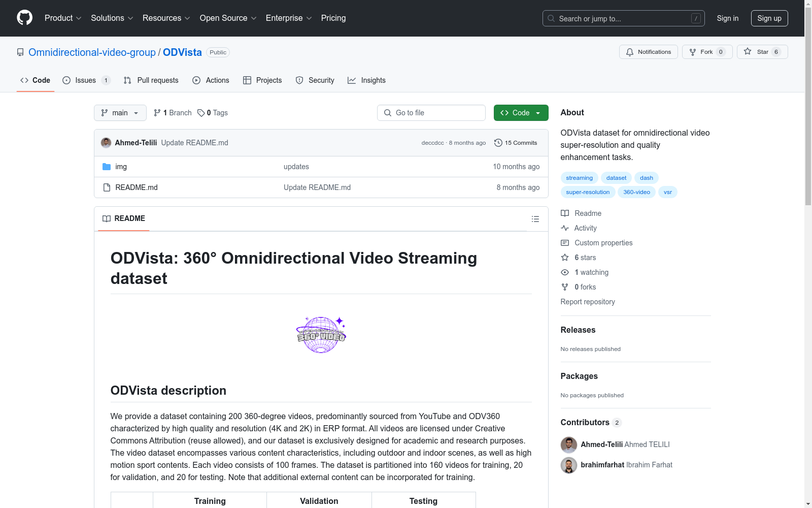
Task: Click the README.md file icon
Action: coord(107,187)
